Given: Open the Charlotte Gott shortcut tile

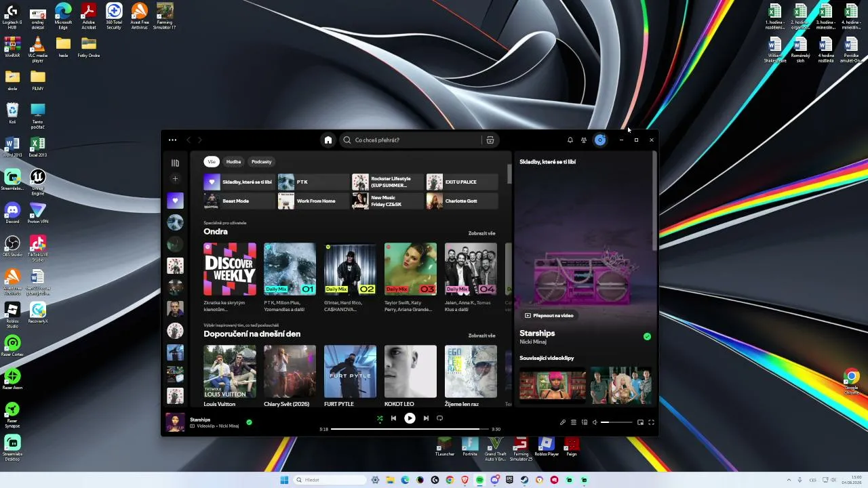Looking at the screenshot, I should point(462,201).
